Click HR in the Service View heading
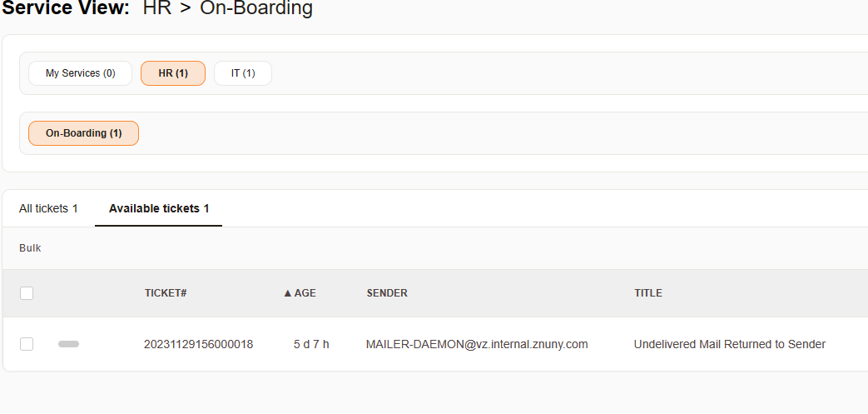 [x=157, y=9]
